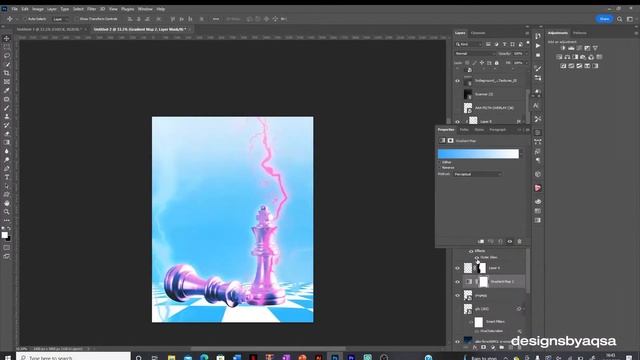Image resolution: width=640 pixels, height=360 pixels.
Task: Click the Windows taskbar search box
Action: (73, 357)
